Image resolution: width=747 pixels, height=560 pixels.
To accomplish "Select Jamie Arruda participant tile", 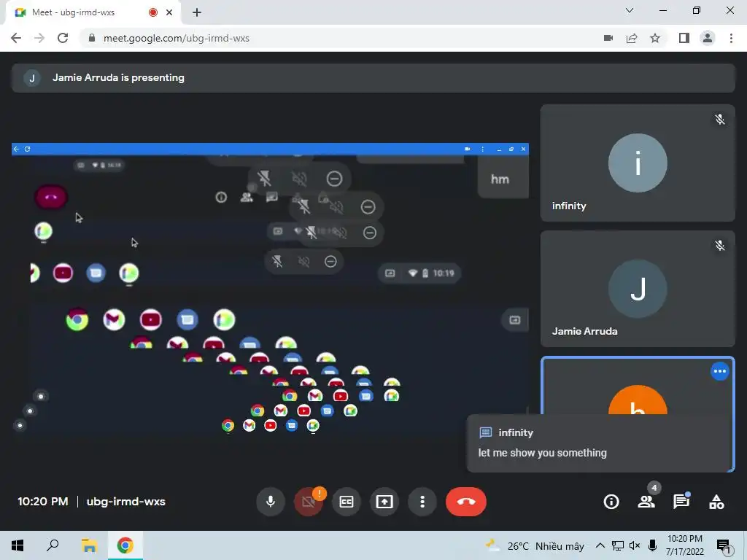I will (x=638, y=289).
